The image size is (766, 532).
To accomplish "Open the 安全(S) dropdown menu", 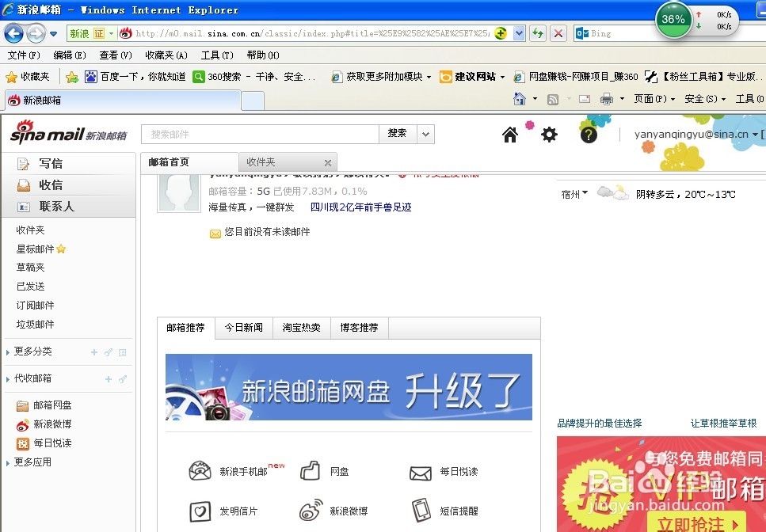I will pyautogui.click(x=705, y=99).
